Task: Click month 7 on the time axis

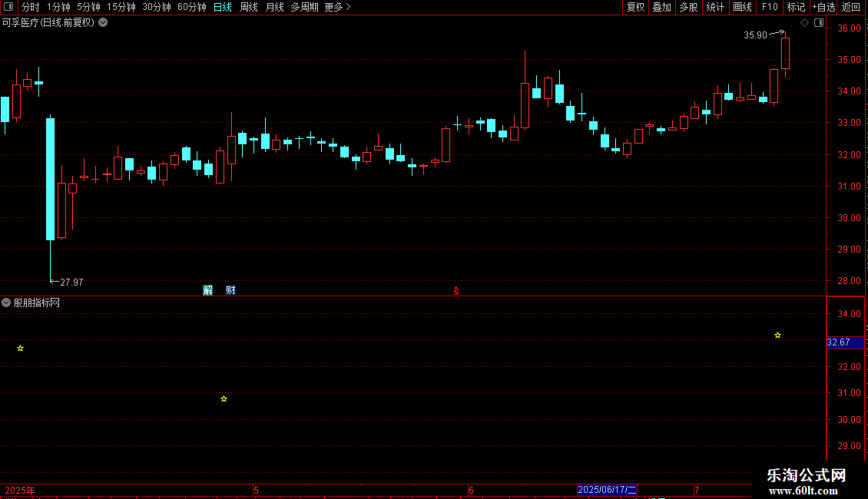Action: click(x=697, y=490)
